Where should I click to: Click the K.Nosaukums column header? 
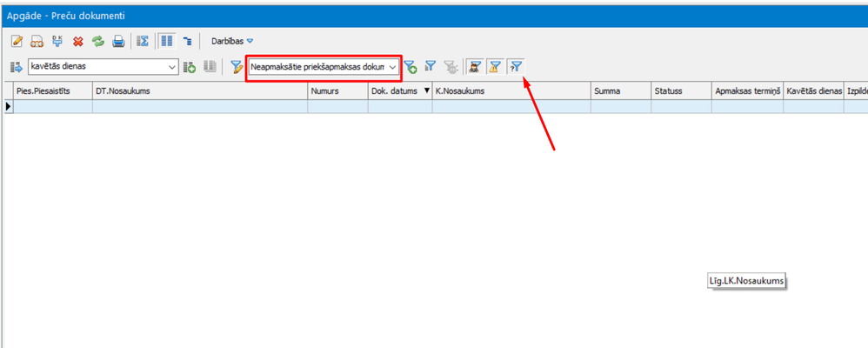point(511,90)
